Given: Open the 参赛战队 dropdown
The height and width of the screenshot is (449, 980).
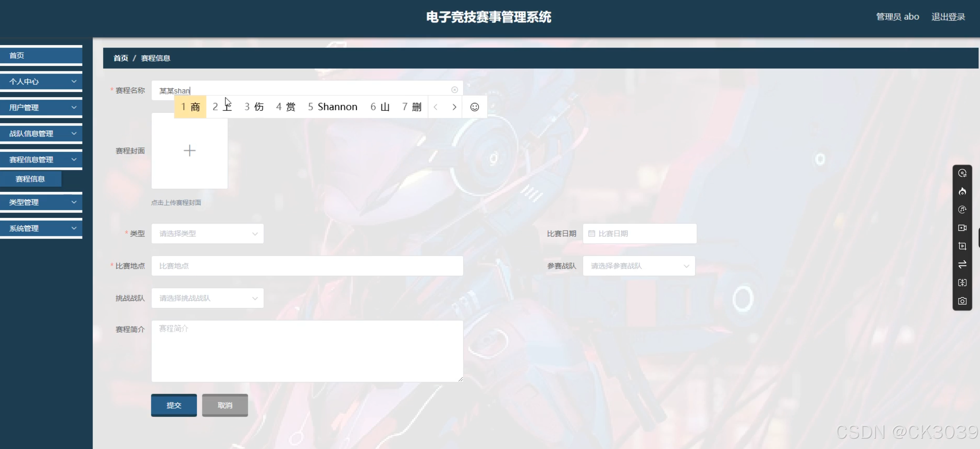Looking at the screenshot, I should click(639, 266).
